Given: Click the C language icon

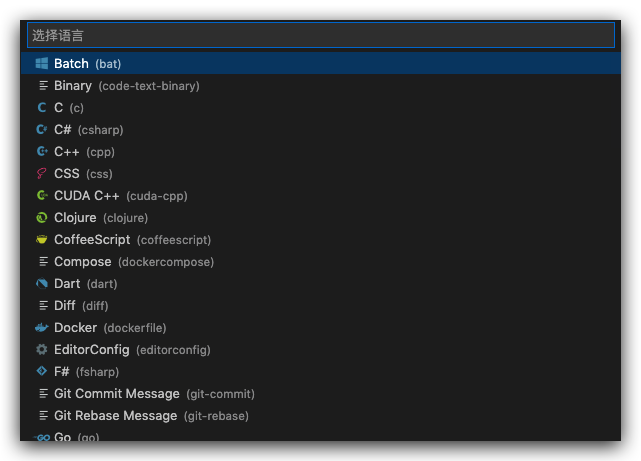Looking at the screenshot, I should [x=42, y=107].
